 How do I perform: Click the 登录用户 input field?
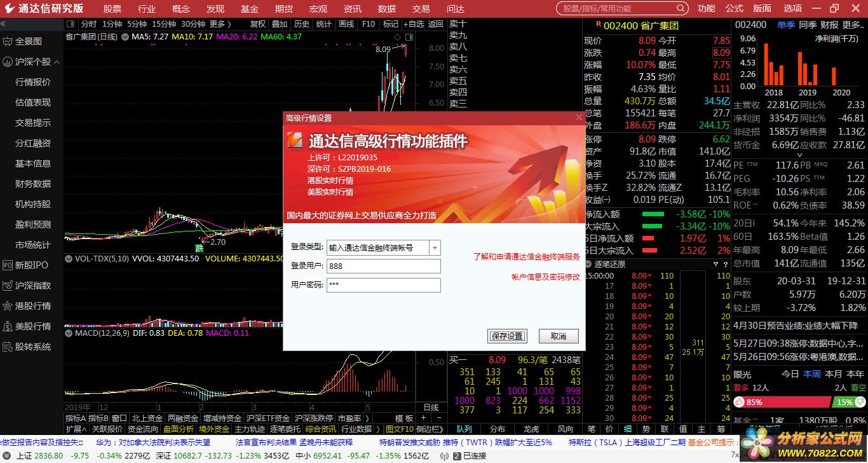pyautogui.click(x=383, y=266)
